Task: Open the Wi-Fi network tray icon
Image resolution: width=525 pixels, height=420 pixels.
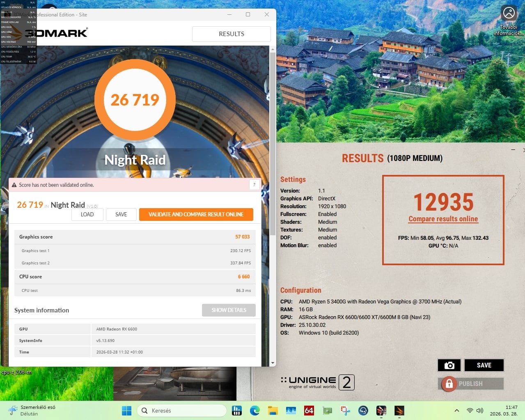Action: 470,411
